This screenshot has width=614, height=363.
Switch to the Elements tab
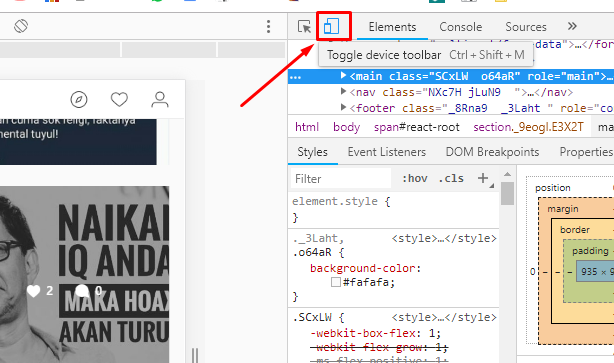pos(392,27)
